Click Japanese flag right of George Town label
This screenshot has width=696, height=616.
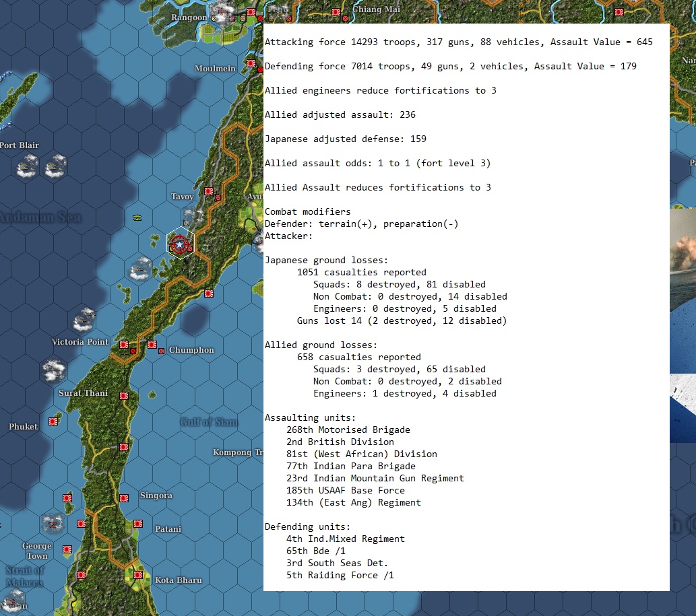pos(67,549)
